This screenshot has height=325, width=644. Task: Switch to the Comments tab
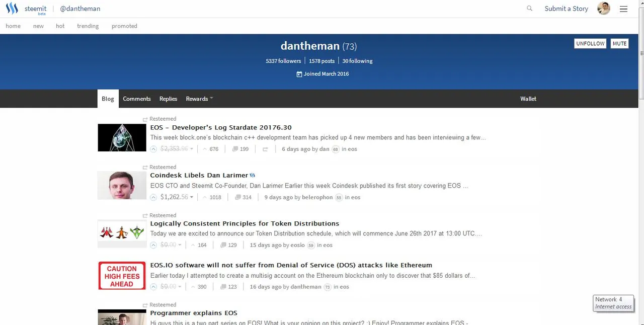[137, 99]
